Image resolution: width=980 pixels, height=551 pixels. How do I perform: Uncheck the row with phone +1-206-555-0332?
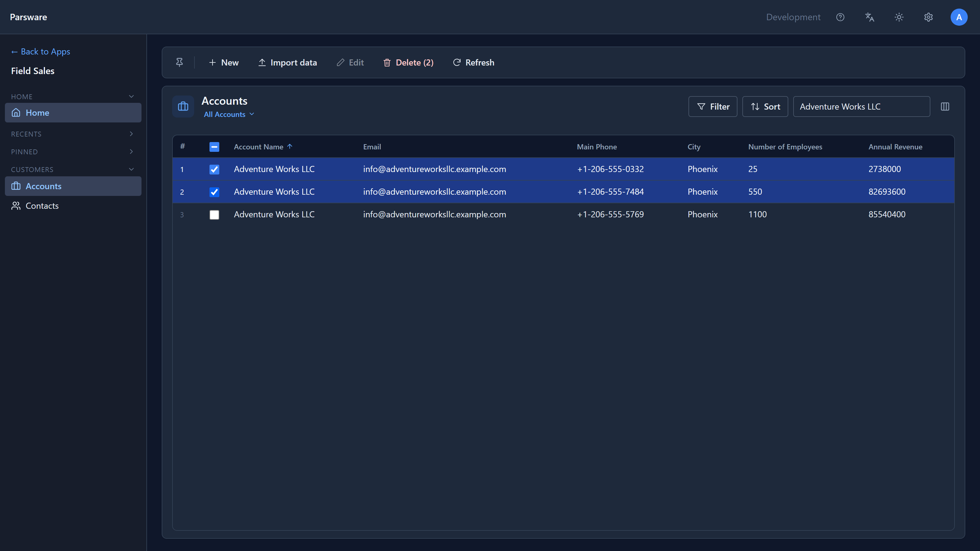(214, 169)
